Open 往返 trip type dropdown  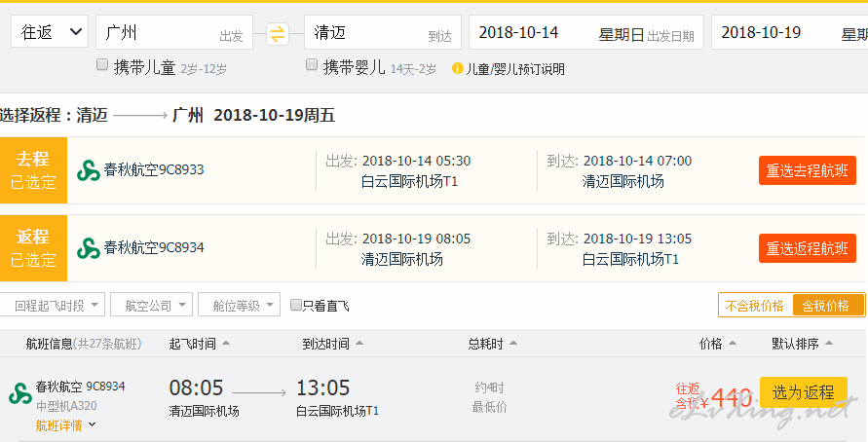(50, 32)
